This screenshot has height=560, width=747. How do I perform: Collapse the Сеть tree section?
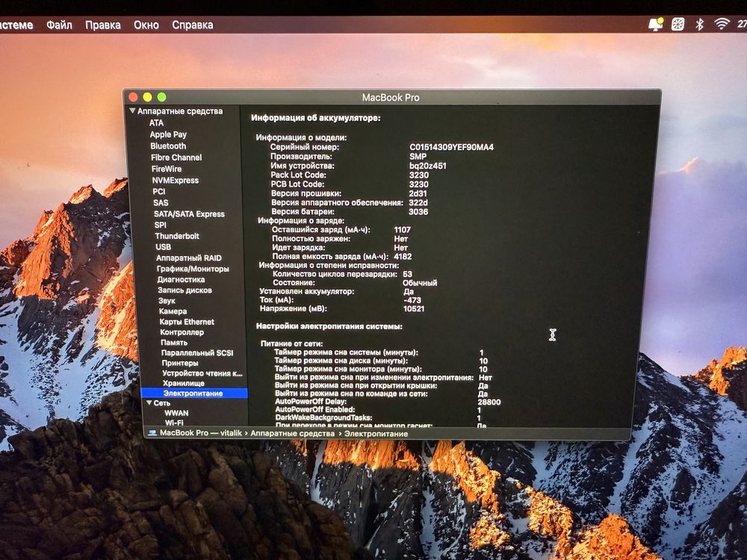point(149,403)
